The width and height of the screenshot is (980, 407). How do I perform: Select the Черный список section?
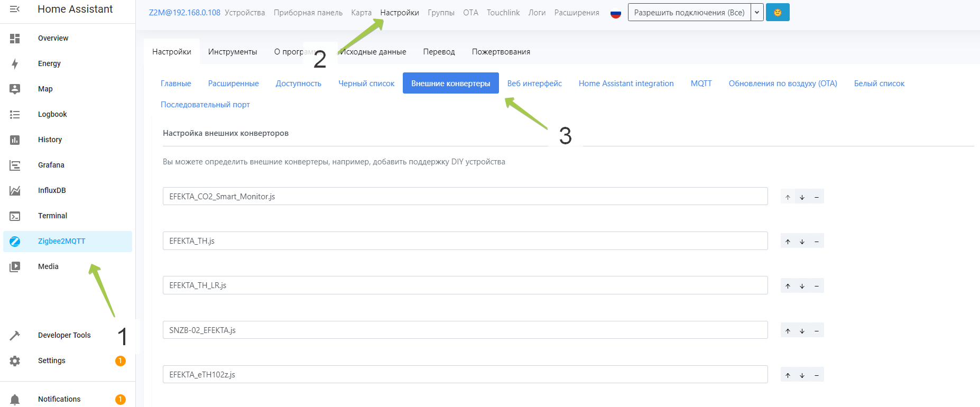(366, 84)
